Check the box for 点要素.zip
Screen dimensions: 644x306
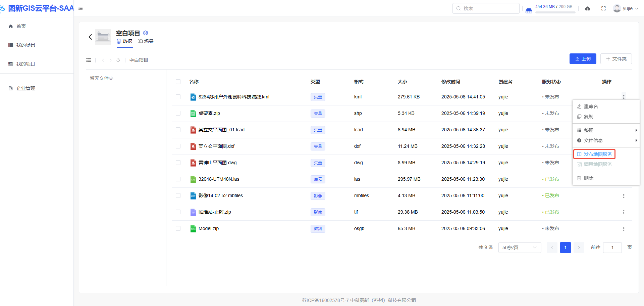pos(178,114)
